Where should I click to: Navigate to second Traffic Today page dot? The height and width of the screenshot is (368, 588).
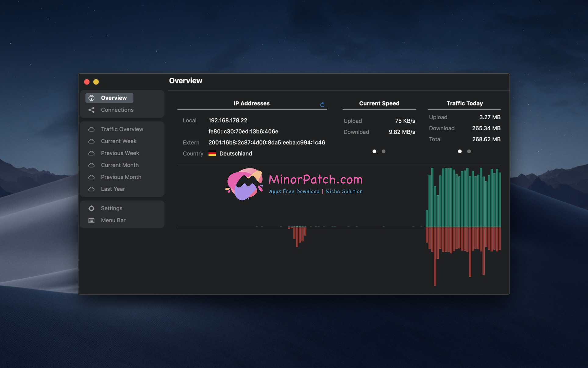469,151
